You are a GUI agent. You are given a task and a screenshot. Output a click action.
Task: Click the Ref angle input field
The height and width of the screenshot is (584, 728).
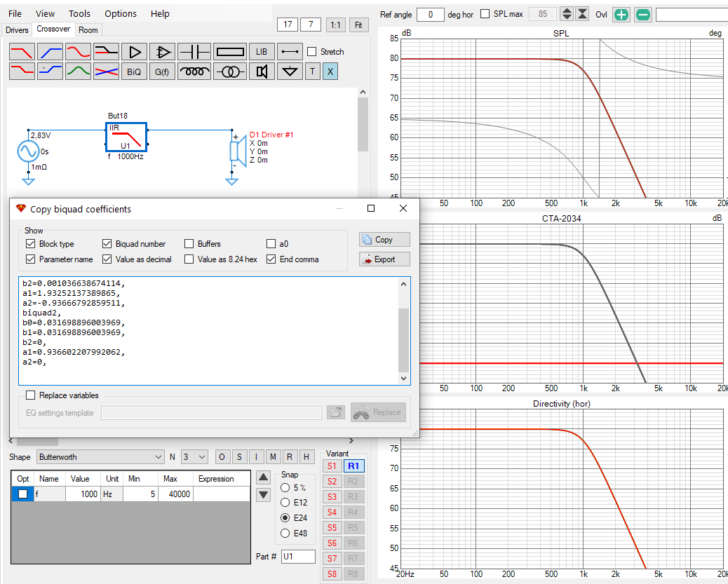pyautogui.click(x=431, y=15)
